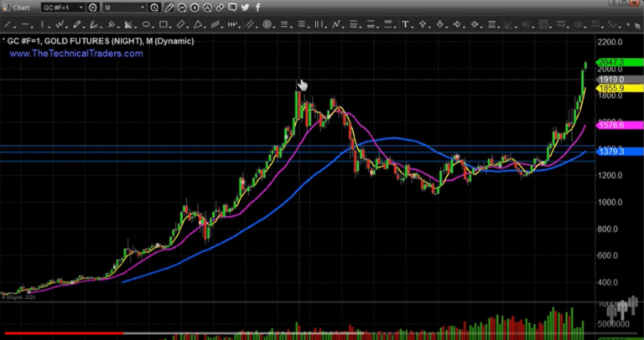Select the eye visibility toolbar icon

(x=579, y=24)
